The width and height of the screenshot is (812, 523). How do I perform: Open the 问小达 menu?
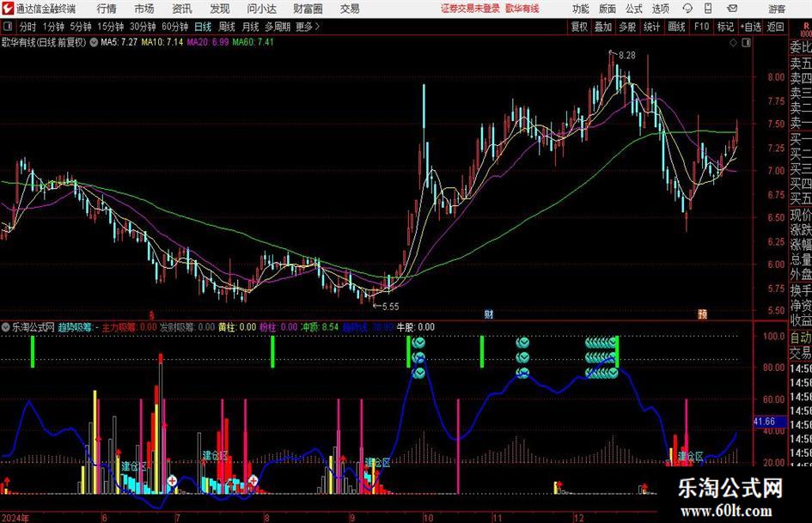tap(261, 9)
